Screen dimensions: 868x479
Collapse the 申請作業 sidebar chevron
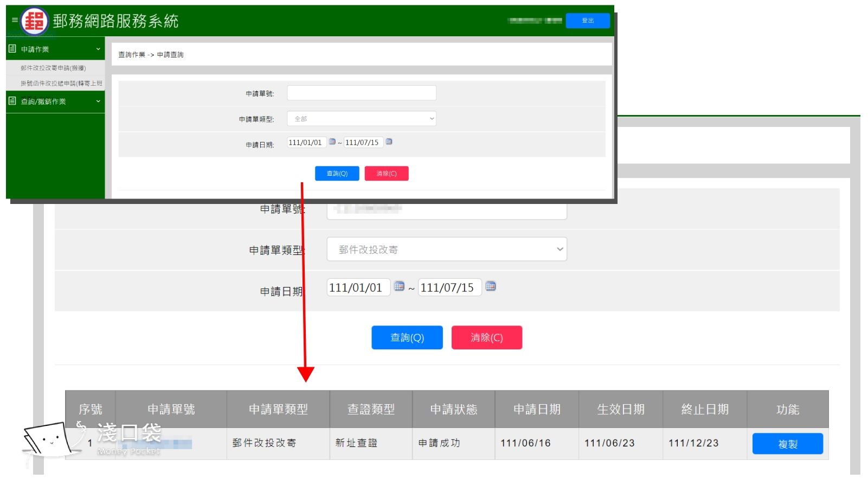tap(98, 49)
